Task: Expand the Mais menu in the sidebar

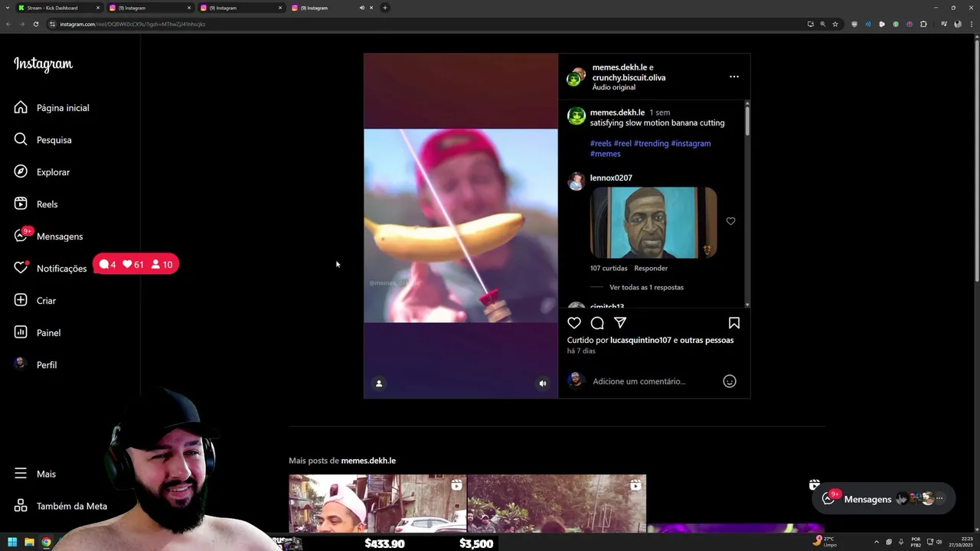Action: click(x=36, y=474)
